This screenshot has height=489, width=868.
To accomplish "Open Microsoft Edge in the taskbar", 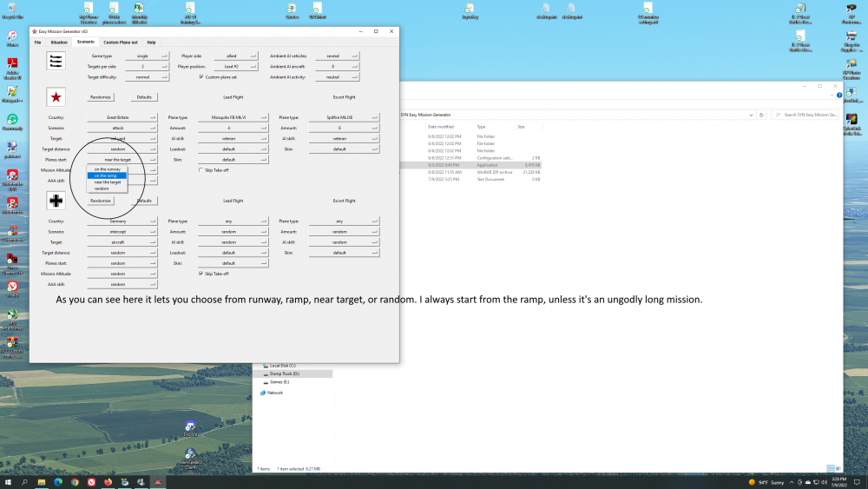I will pos(58,481).
